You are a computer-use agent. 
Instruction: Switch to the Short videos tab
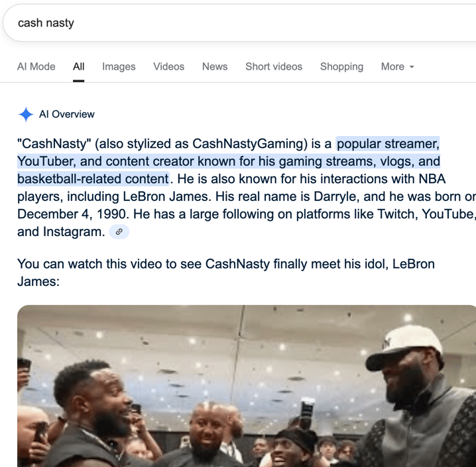tap(274, 66)
